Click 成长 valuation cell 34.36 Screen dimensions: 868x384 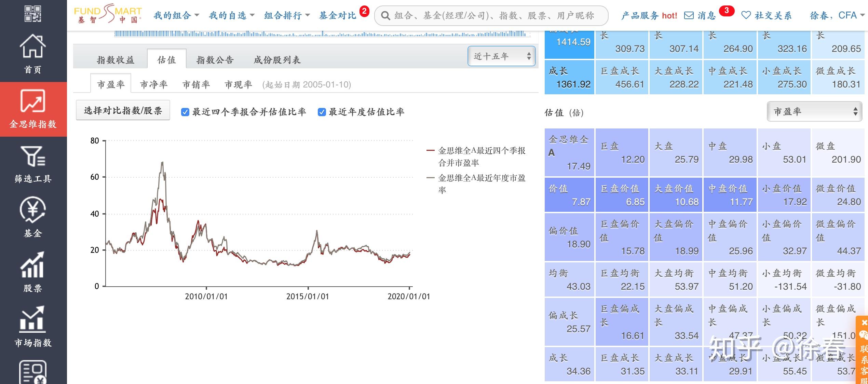(569, 364)
